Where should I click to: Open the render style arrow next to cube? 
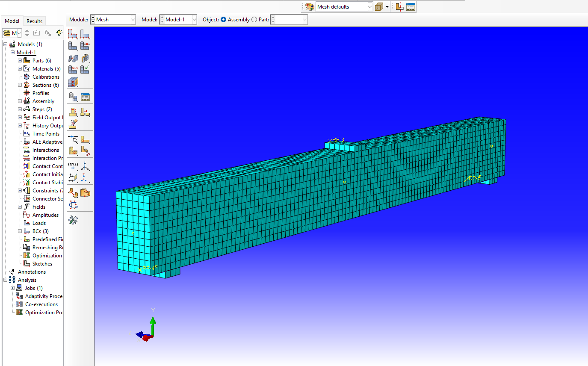pos(387,7)
